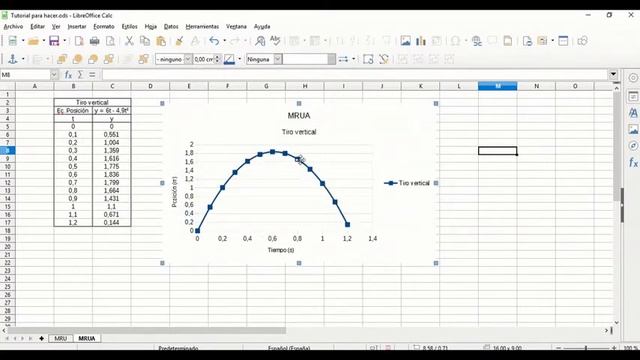Click the Formula equals icon
The height and width of the screenshot is (360, 640).
(x=92, y=75)
